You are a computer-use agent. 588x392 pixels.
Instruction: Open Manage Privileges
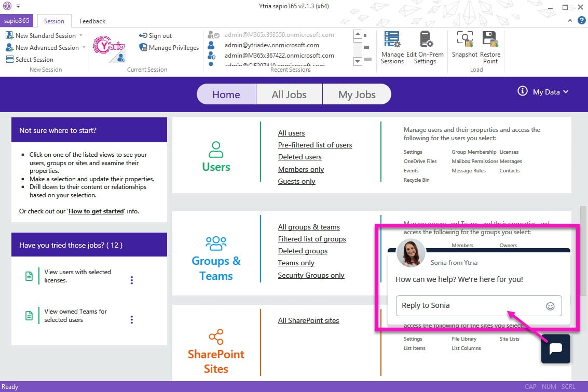(x=169, y=48)
